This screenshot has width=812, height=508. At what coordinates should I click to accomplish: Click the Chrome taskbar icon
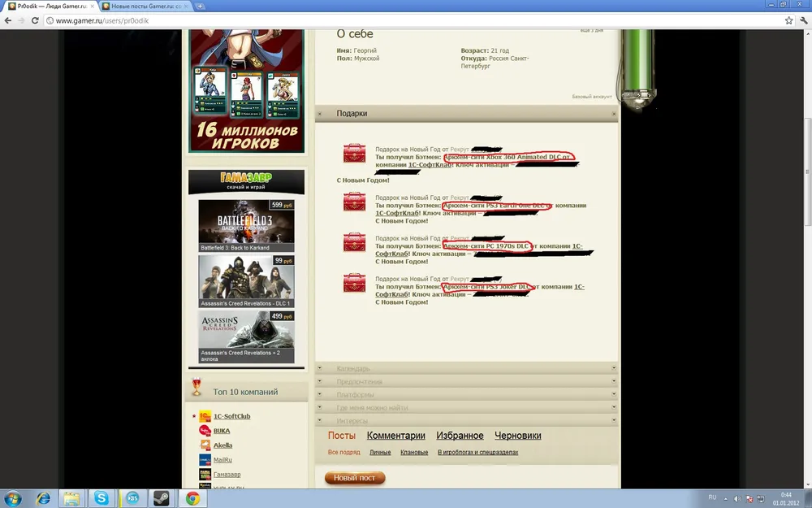pyautogui.click(x=192, y=499)
